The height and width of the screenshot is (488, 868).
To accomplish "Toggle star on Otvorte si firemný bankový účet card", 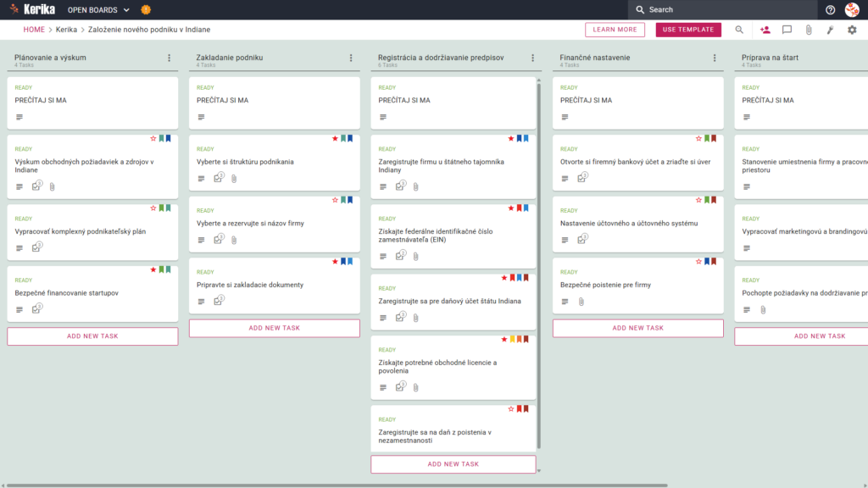I will [698, 138].
